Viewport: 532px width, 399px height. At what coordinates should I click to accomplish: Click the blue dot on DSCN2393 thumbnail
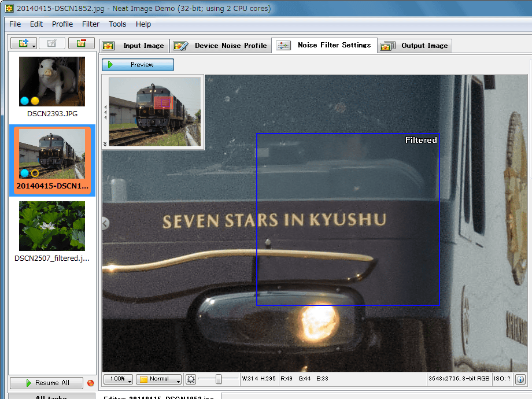24,101
